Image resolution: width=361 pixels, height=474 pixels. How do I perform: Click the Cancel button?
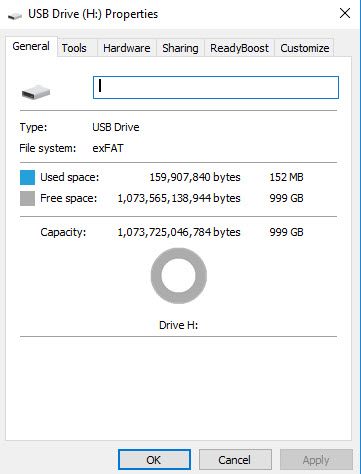pyautogui.click(x=235, y=460)
